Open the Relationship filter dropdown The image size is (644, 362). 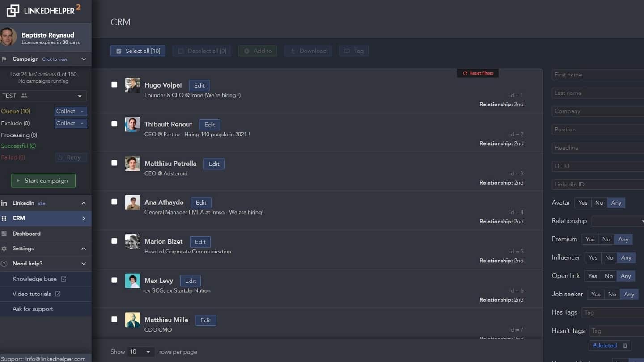pos(618,221)
